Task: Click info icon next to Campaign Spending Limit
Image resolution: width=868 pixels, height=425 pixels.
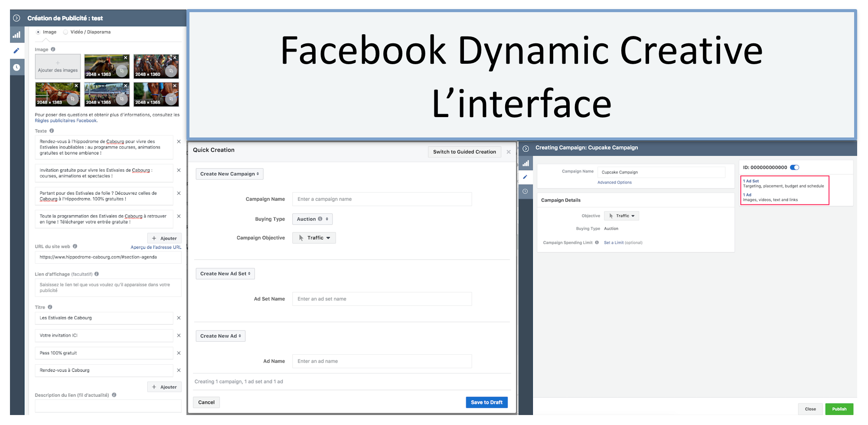Action: (597, 242)
